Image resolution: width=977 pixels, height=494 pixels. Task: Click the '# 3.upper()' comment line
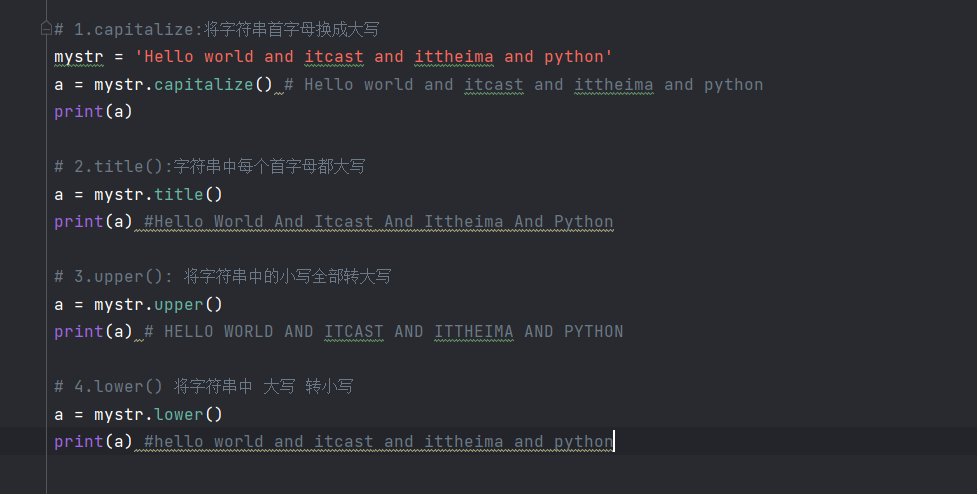click(222, 277)
